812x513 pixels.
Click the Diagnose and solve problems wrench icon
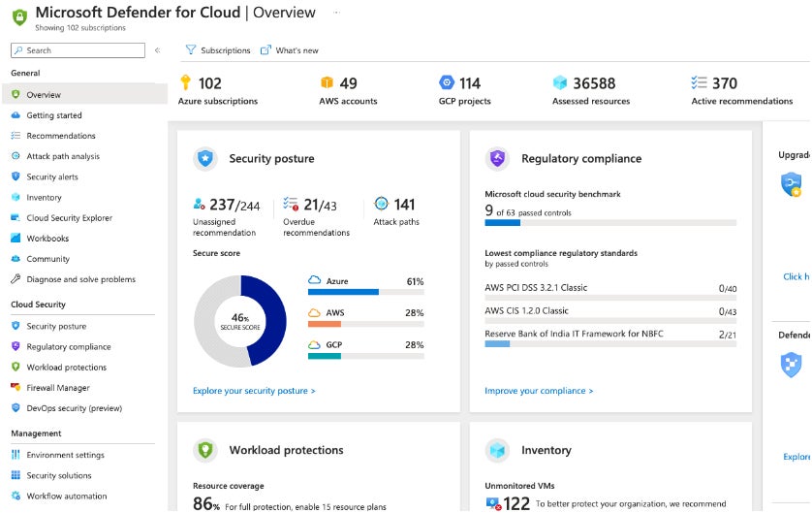click(16, 278)
